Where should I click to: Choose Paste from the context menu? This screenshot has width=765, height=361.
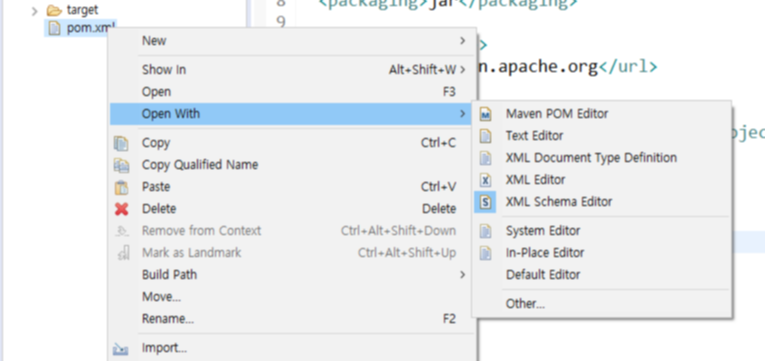(292, 187)
